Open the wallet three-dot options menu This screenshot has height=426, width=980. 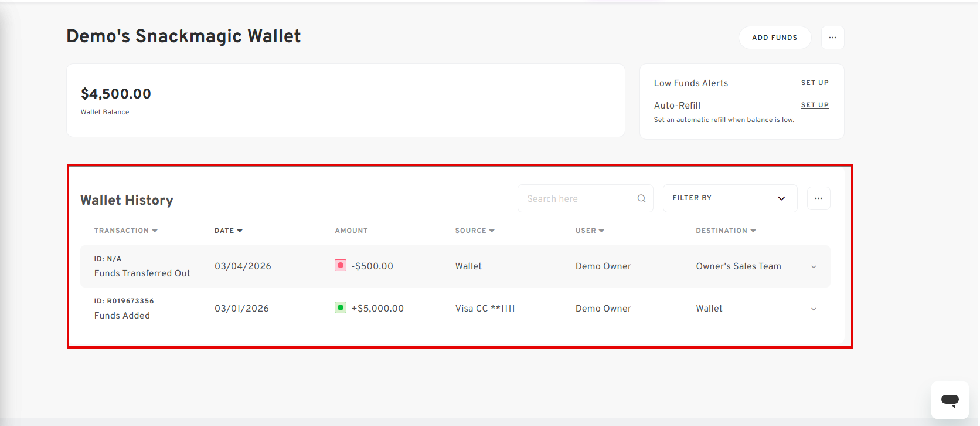(832, 38)
